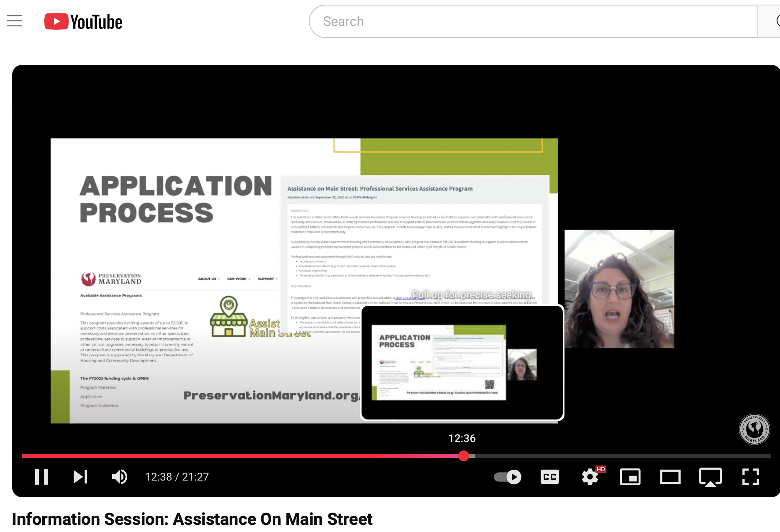Mute the video volume
Image resolution: width=780 pixels, height=532 pixels.
click(x=120, y=477)
